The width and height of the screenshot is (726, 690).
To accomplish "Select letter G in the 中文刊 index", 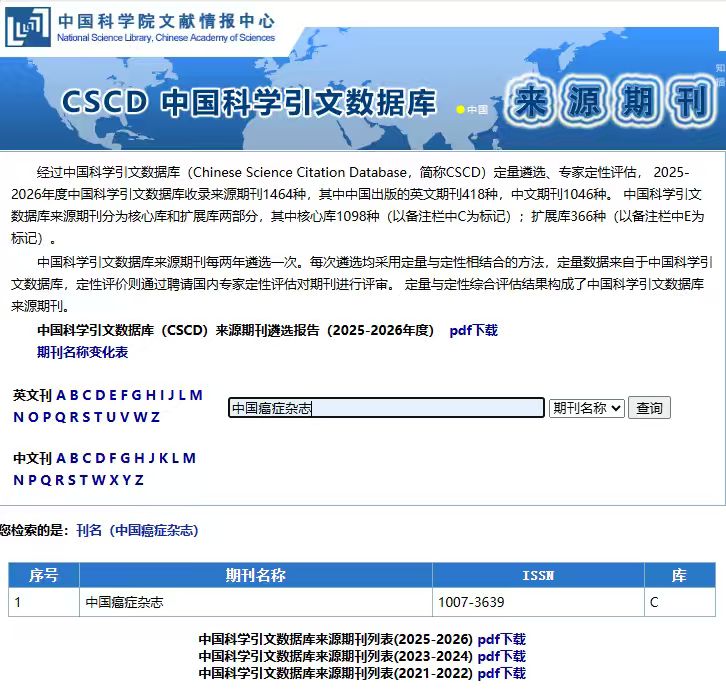I will 125,458.
